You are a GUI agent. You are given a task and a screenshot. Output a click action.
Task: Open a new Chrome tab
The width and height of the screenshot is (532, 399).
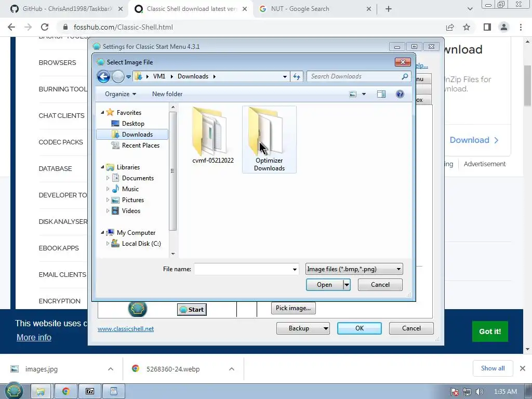389,9
